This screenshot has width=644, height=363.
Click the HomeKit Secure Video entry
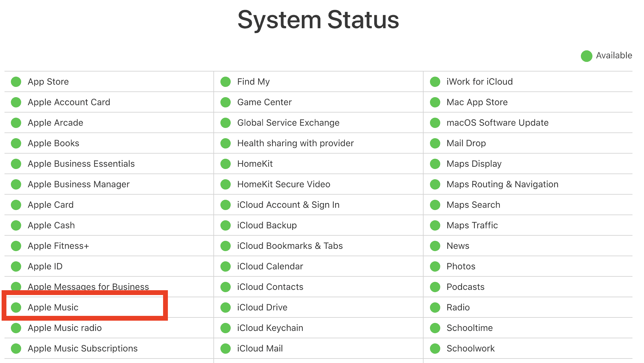pos(284,184)
